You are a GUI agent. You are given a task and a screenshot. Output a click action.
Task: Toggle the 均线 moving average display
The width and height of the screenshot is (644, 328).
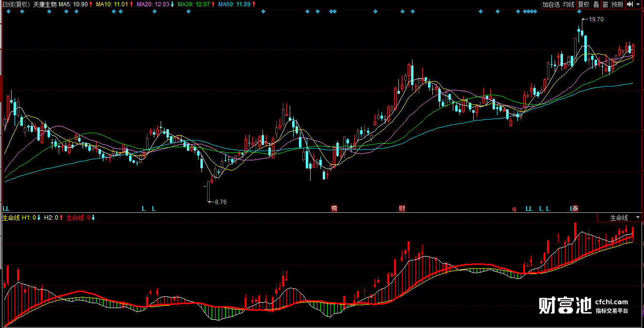(x=568, y=4)
